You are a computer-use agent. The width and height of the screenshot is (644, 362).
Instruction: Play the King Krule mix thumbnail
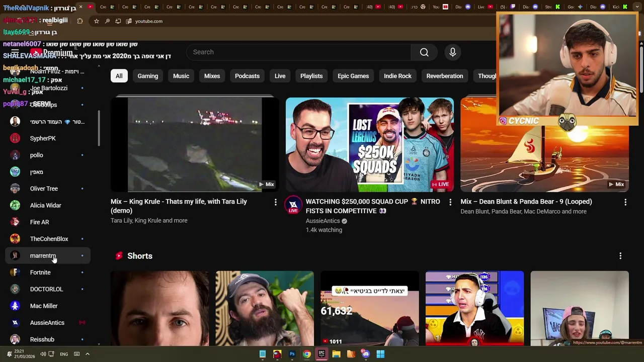[x=195, y=145]
